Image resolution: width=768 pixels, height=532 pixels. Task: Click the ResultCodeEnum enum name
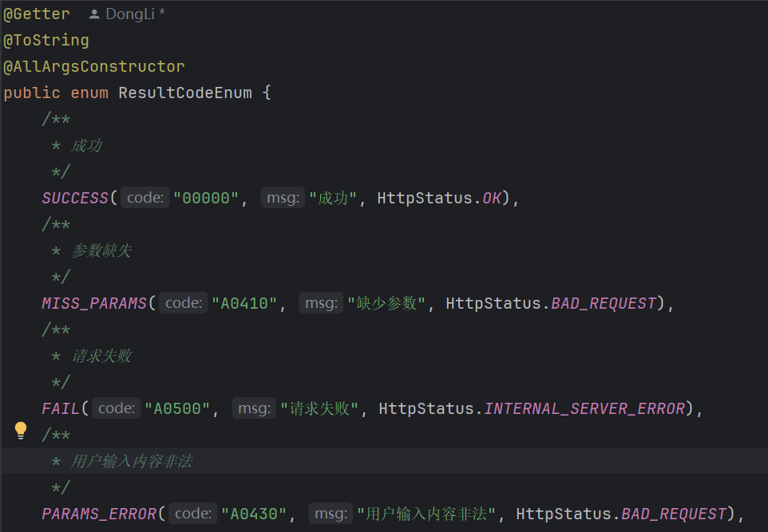[185, 93]
